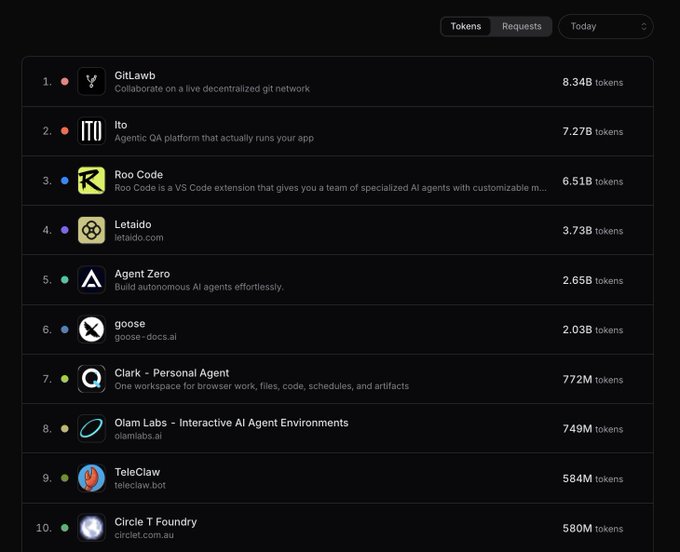Click the Ito logo icon
Image resolution: width=680 pixels, height=552 pixels.
tap(91, 131)
